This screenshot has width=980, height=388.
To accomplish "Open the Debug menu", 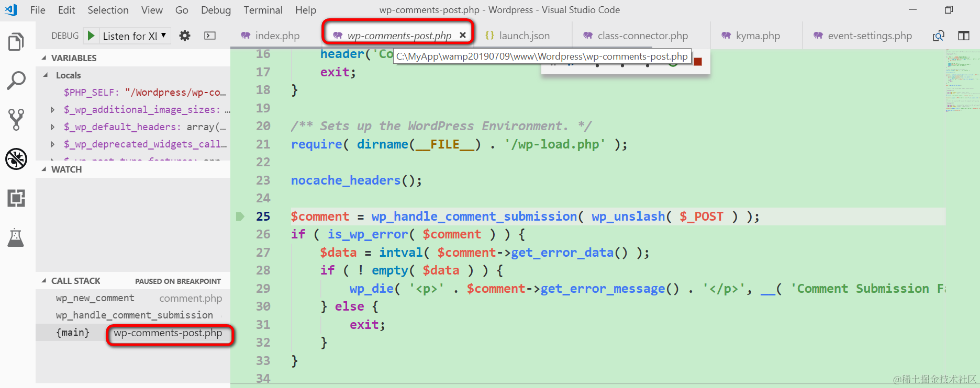I will [216, 10].
